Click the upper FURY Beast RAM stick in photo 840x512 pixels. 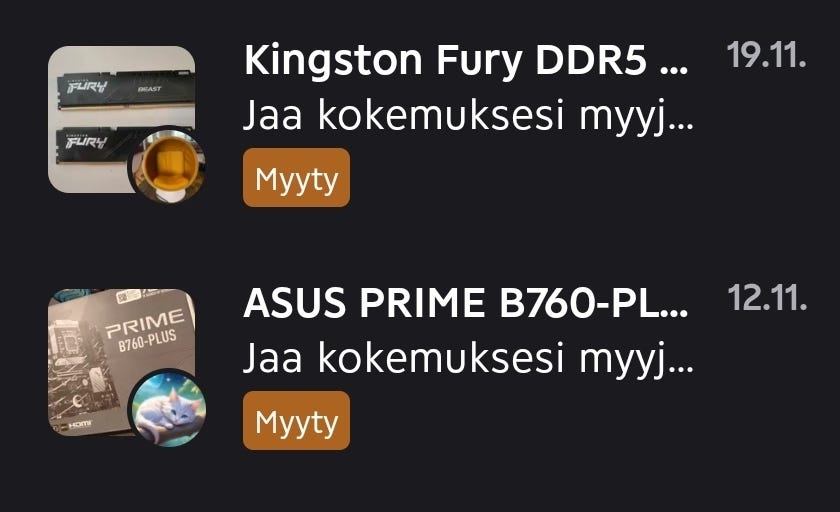tap(126, 89)
